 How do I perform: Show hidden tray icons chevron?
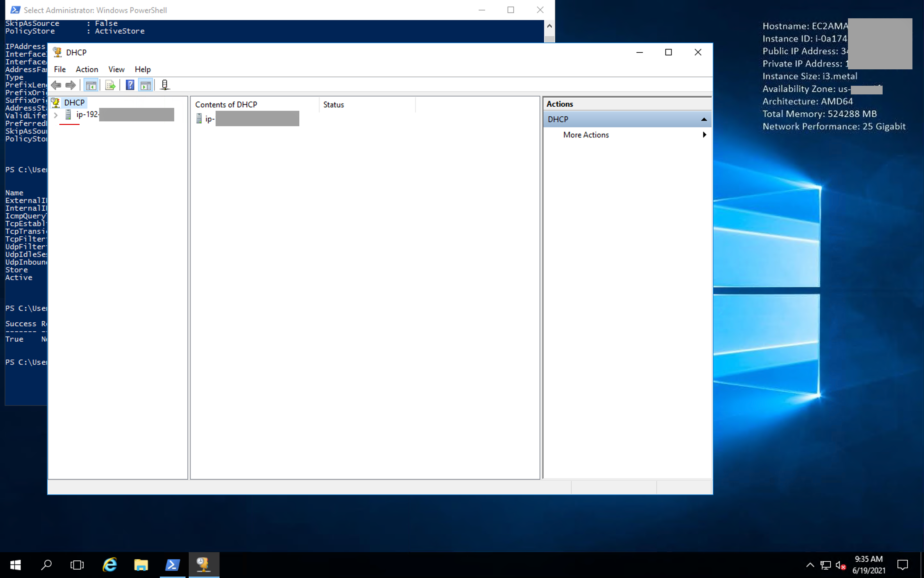[x=810, y=565]
